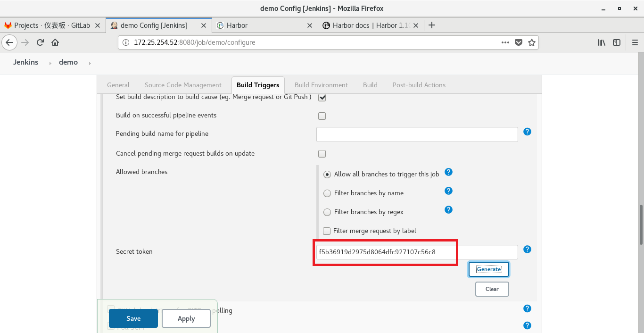The width and height of the screenshot is (644, 333).
Task: Open help for Allow all branches option
Action: (x=449, y=172)
